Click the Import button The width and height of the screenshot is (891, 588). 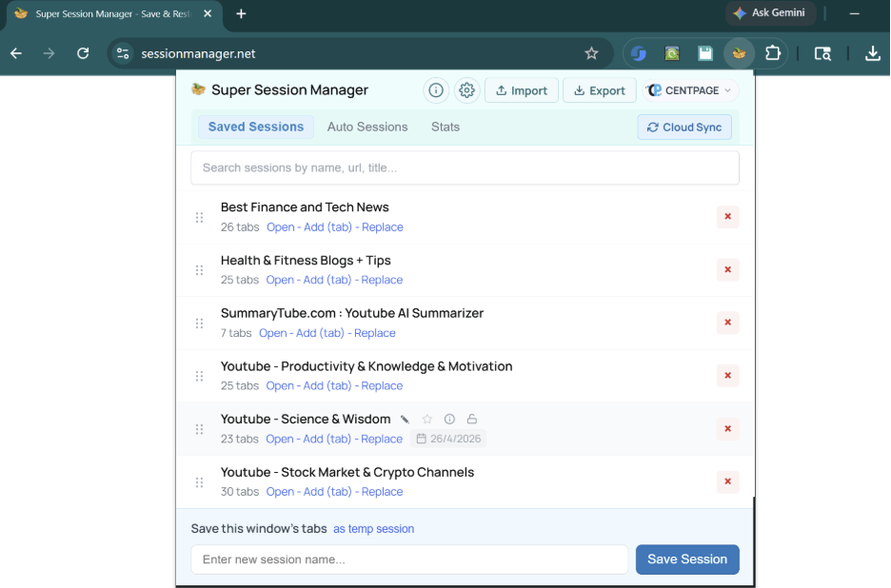[x=521, y=90]
